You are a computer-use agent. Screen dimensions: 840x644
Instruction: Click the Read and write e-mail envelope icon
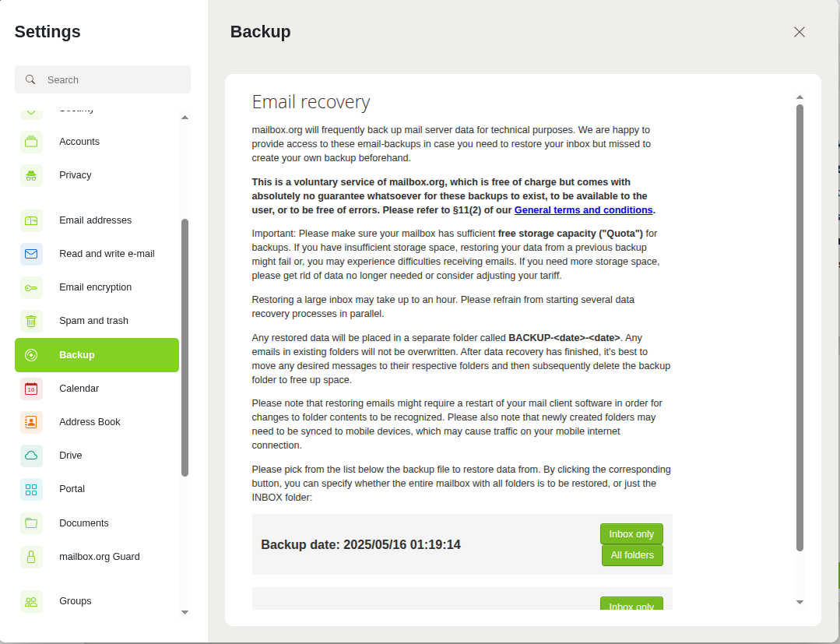[31, 254]
